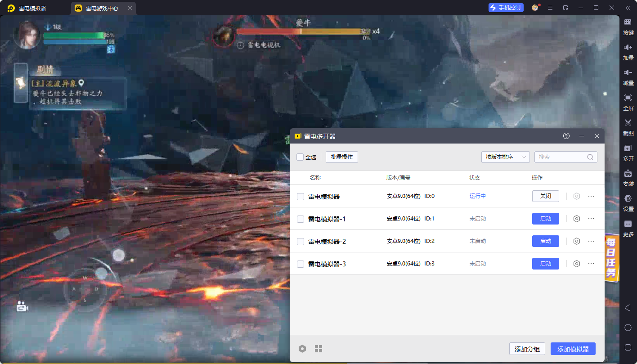Tick the checkbox for 雷电模拟器-2
The height and width of the screenshot is (364, 637).
[301, 242]
